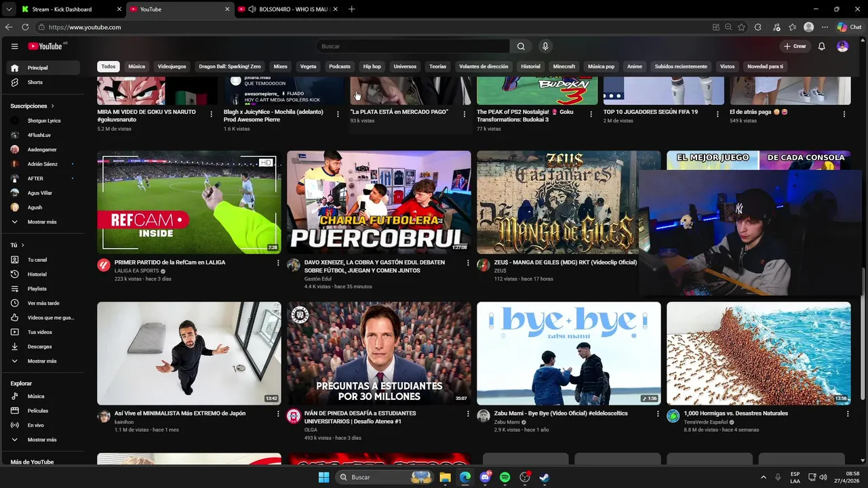Expand Mostrar más under Tú section
868x488 pixels.
tap(43, 361)
